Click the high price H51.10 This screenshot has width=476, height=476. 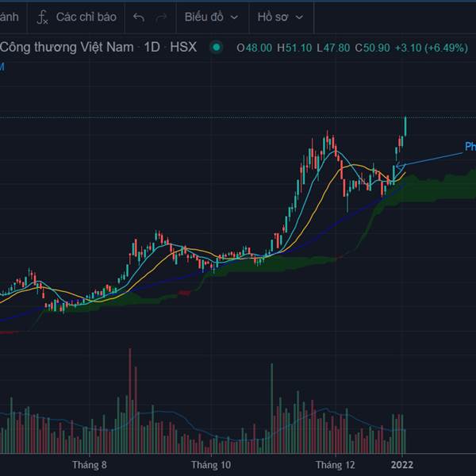294,48
